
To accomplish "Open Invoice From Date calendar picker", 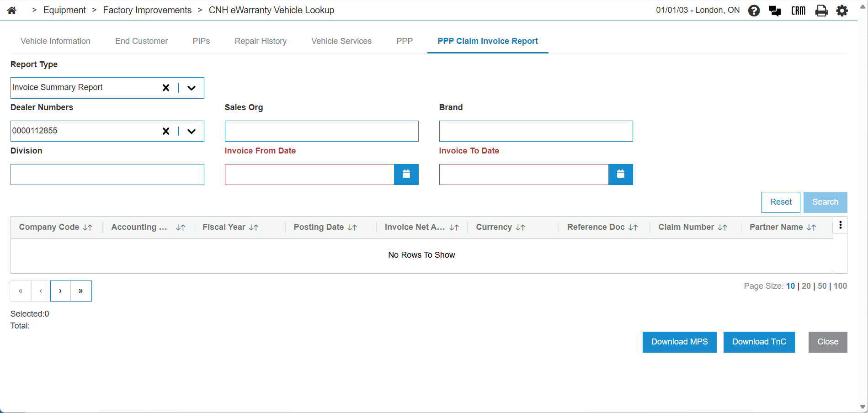I will [406, 174].
